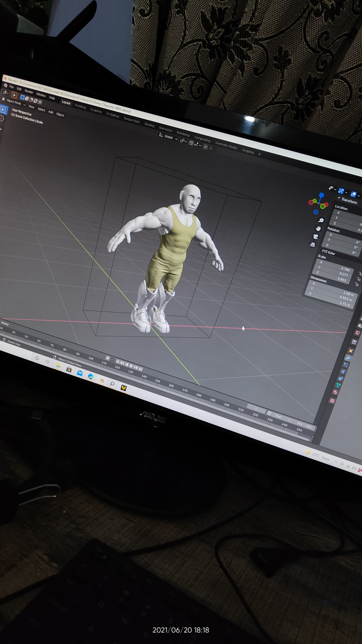Open Microsoft Store from the taskbar
This screenshot has height=644, width=362.
point(69,369)
